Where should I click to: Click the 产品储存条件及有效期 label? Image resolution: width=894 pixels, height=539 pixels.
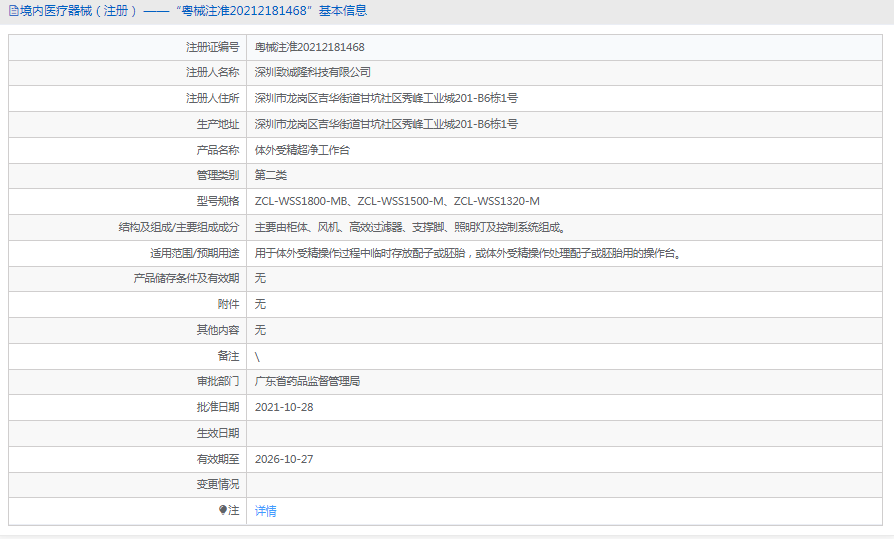point(186,278)
